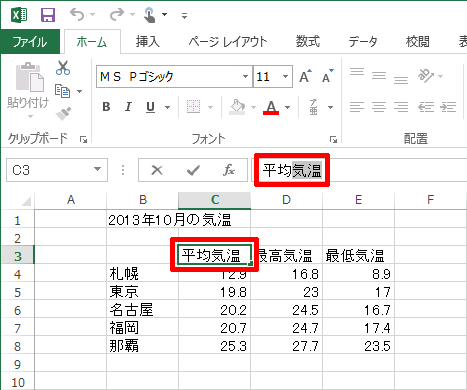Switch to the 挿入 tab
The width and height of the screenshot is (467, 390).
[x=148, y=42]
